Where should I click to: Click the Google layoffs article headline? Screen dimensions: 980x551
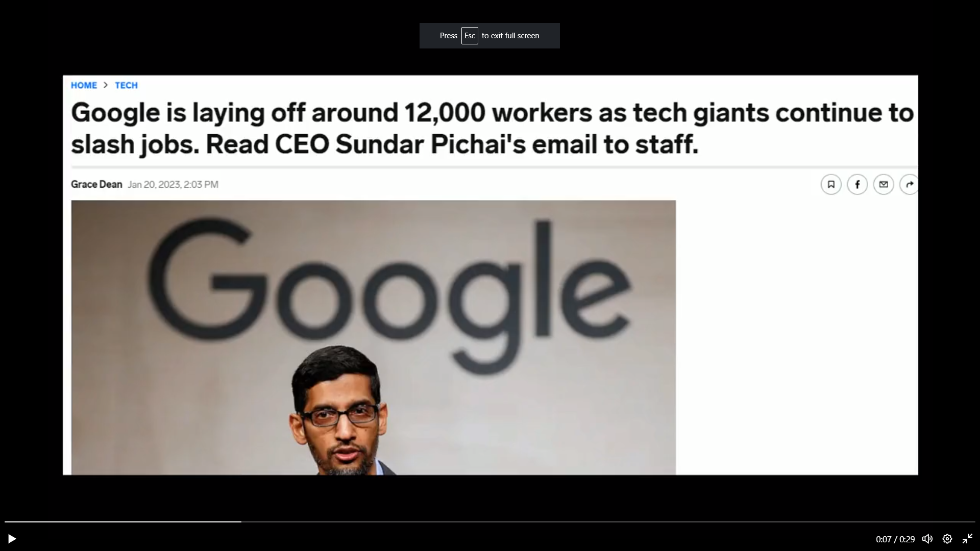pos(492,128)
